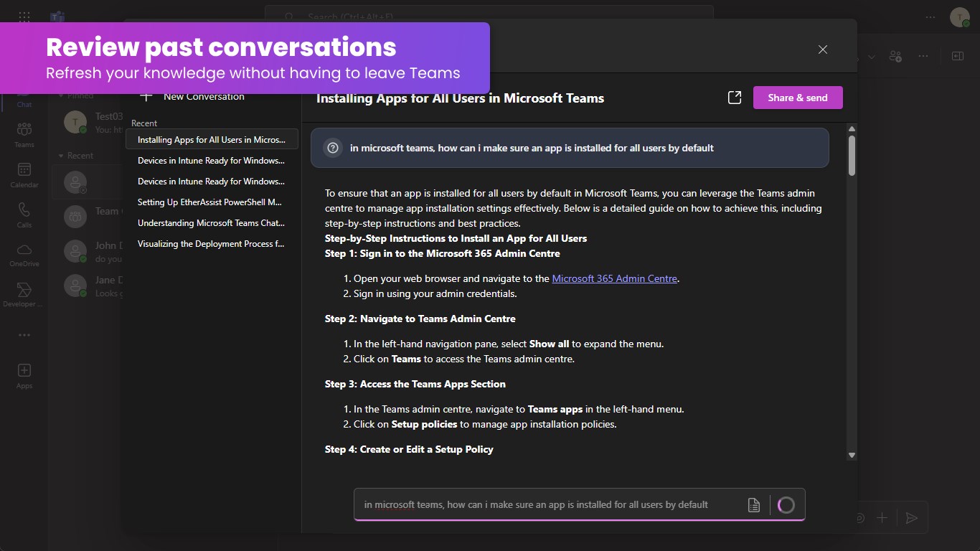This screenshot has height=551, width=980.
Task: Show more apps via rail ellipsis
Action: [24, 335]
